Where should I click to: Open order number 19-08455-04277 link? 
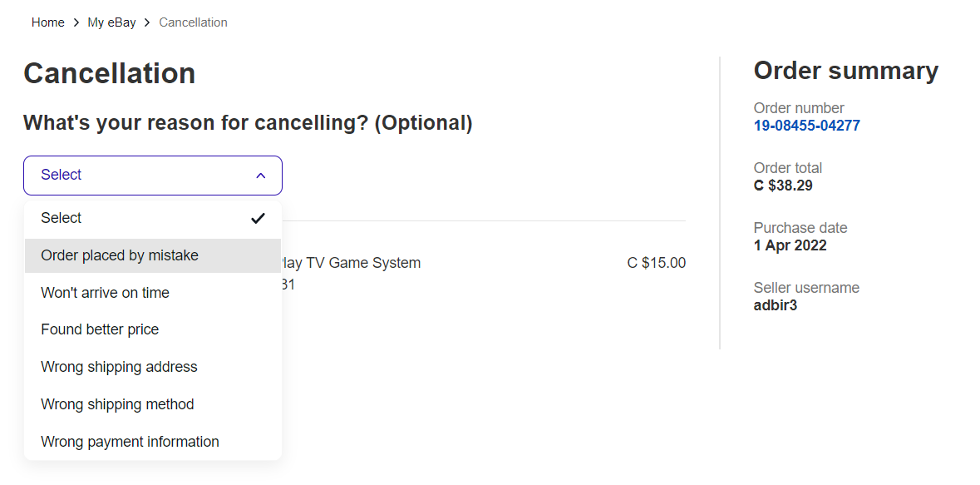point(806,126)
